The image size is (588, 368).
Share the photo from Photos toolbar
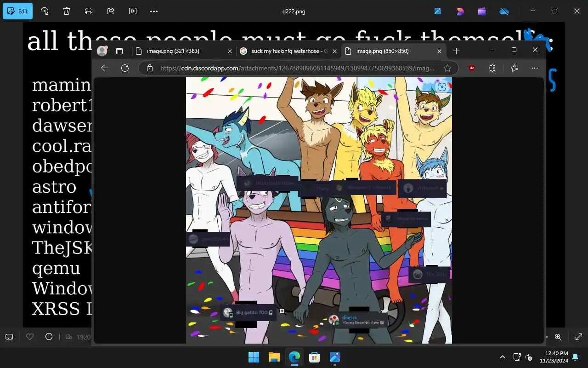[x=111, y=11]
